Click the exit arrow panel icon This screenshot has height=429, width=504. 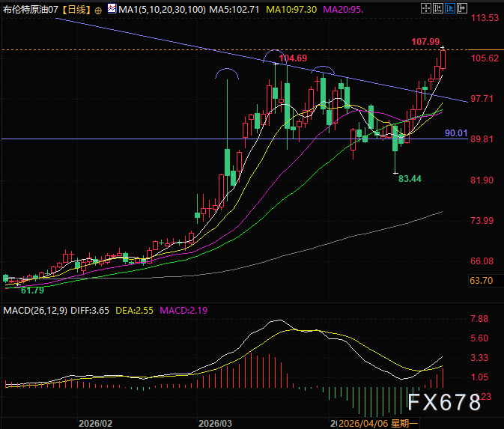pyautogui.click(x=462, y=8)
